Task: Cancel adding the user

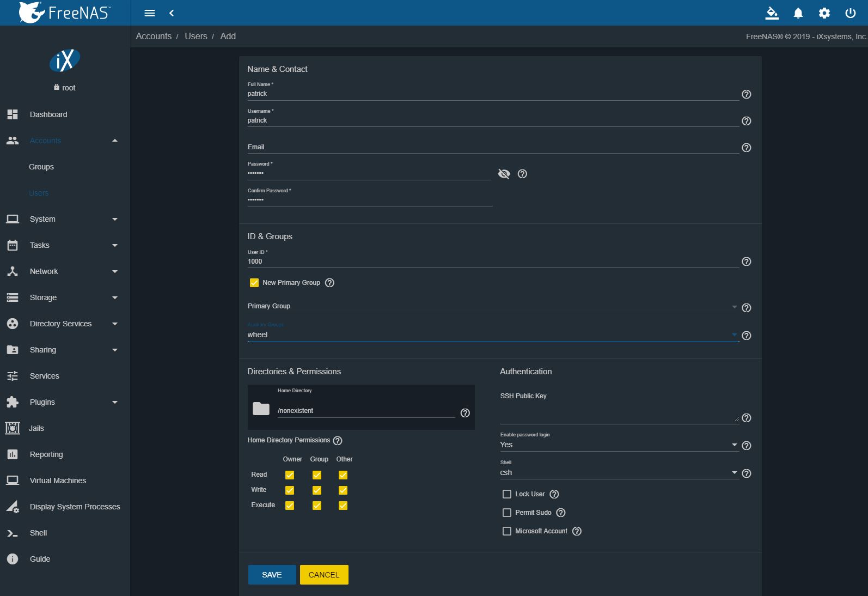Action: pos(324,575)
